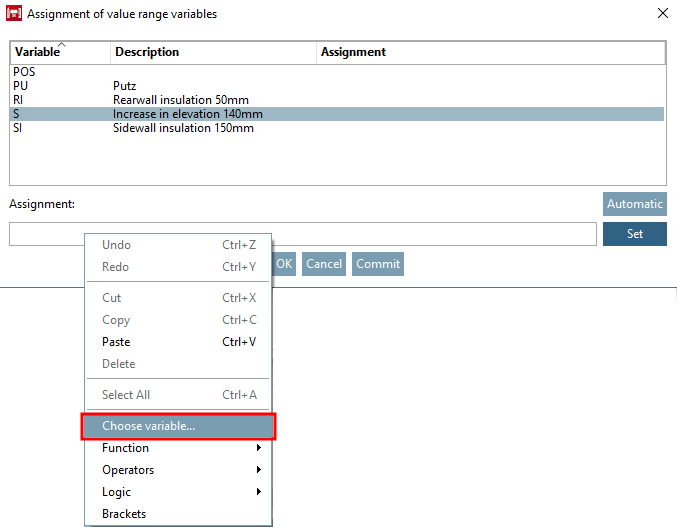Close the Assignment of value range variables dialog
677x527 pixels.
[661, 14]
